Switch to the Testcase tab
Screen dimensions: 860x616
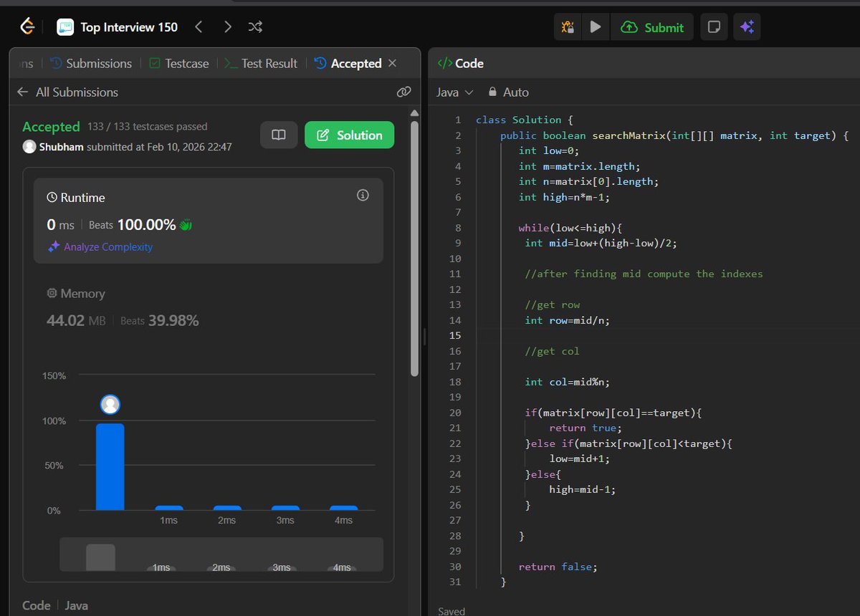click(178, 63)
